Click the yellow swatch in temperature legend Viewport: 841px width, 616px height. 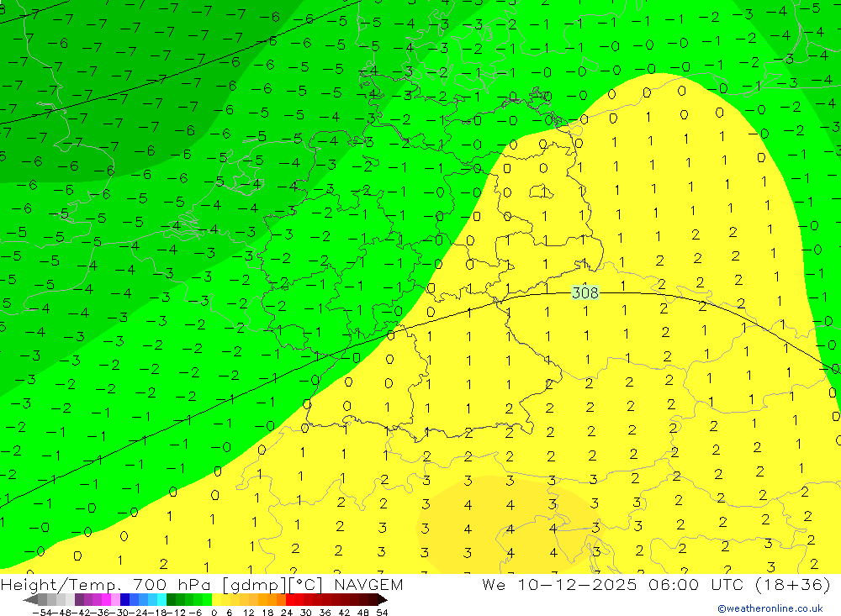coord(217,599)
